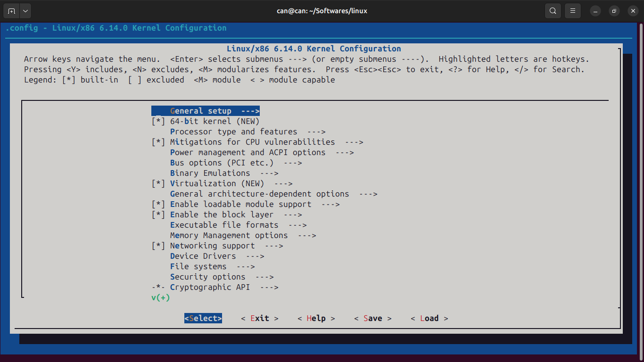Image resolution: width=644 pixels, height=362 pixels.
Task: Click the Exit button
Action: 260,318
